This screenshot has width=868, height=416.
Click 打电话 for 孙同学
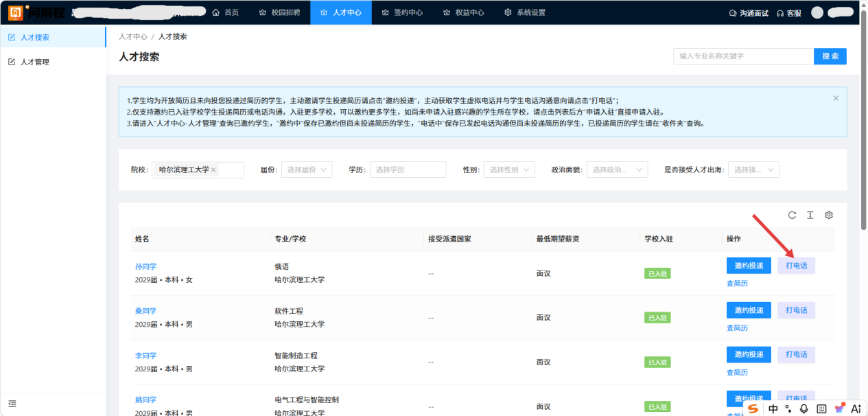click(796, 266)
